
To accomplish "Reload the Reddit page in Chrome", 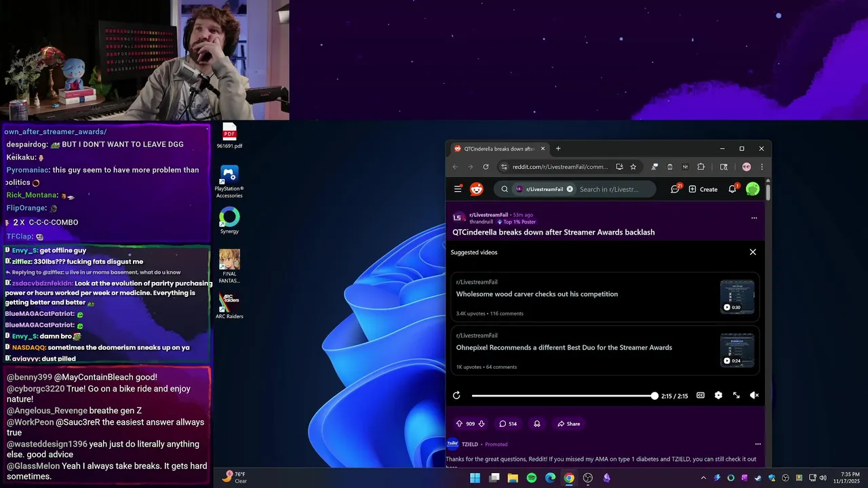I will [486, 167].
